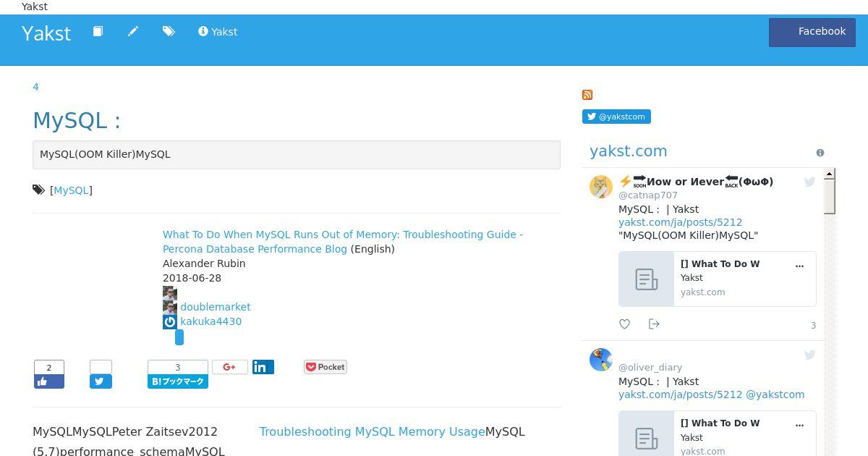The image size is (868, 456).
Task: Click the pencil edit icon in navbar
Action: pos(133,31)
